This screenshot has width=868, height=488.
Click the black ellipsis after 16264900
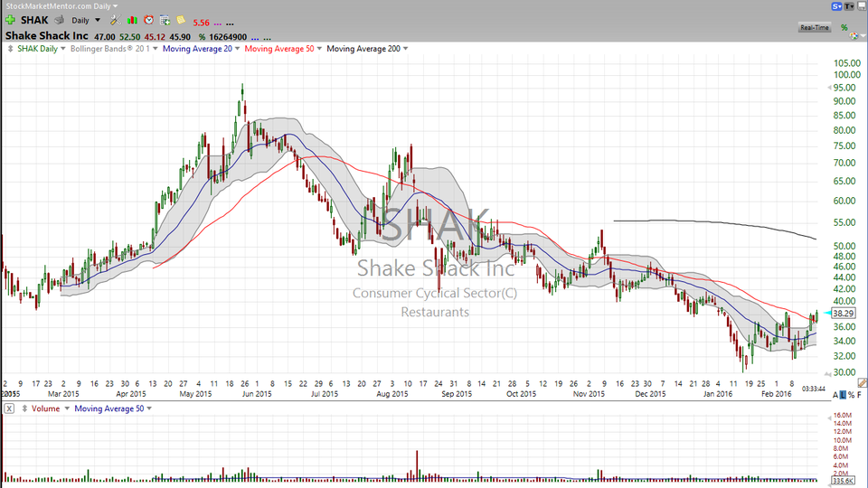[x=268, y=38]
